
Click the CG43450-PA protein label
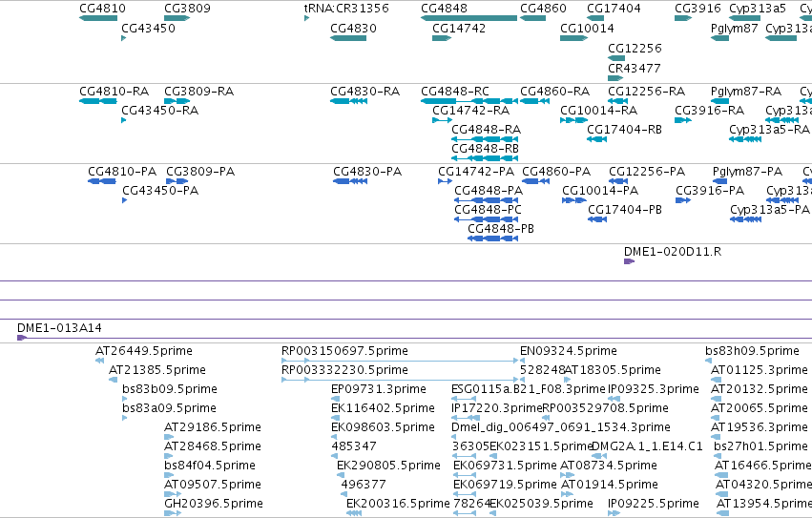[160, 191]
